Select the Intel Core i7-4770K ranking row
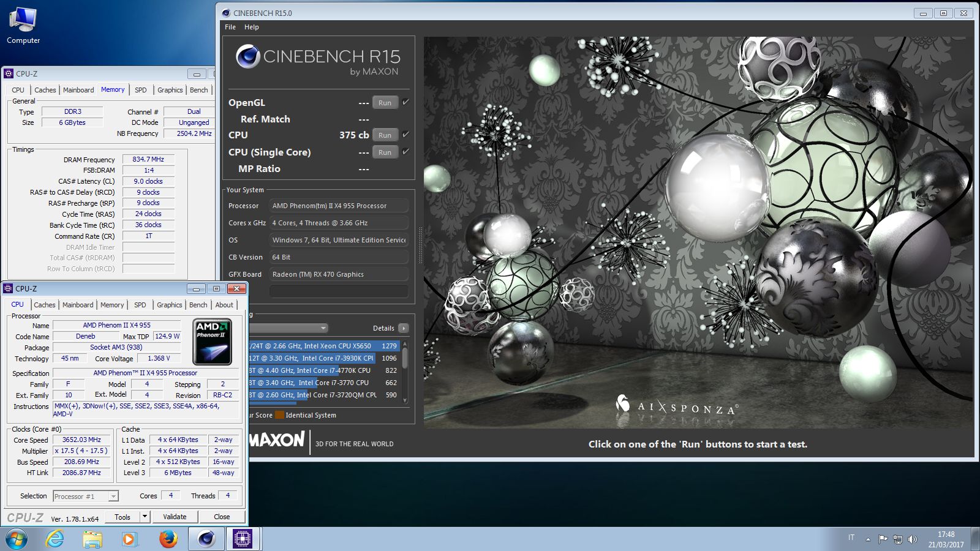Screen dimensions: 980x551 (x=324, y=370)
